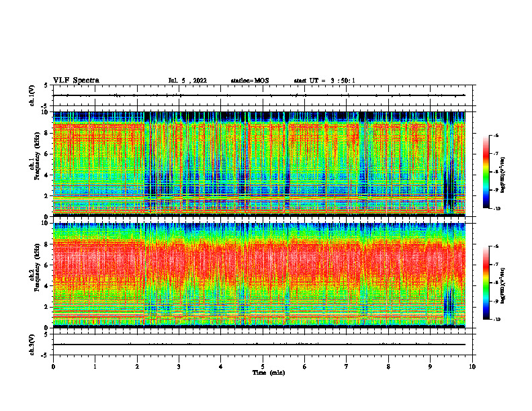Click the "station=MOS" label
This screenshot has height=411, width=532.
pos(250,81)
